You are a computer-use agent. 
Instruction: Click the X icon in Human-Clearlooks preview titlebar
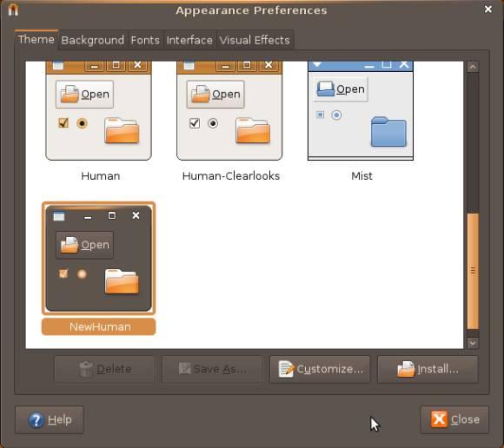269,65
